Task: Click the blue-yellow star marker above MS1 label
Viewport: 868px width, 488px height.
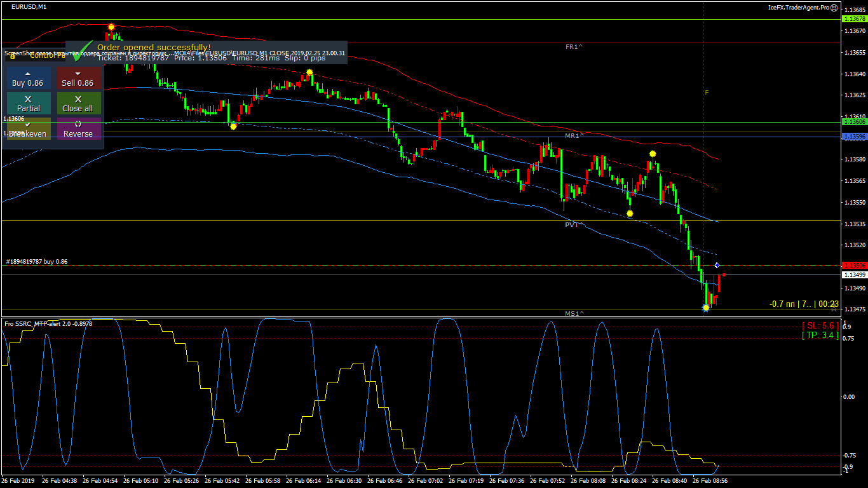Action: click(706, 308)
